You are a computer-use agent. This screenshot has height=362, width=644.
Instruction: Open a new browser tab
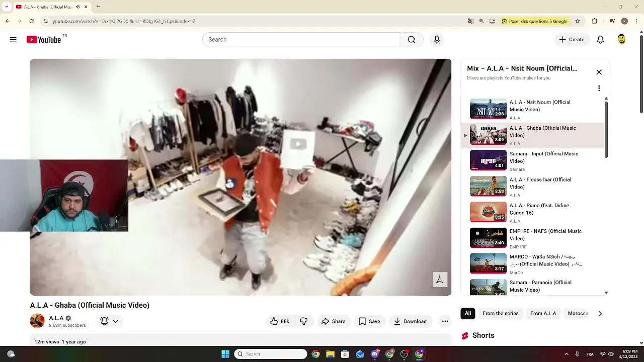click(x=98, y=7)
